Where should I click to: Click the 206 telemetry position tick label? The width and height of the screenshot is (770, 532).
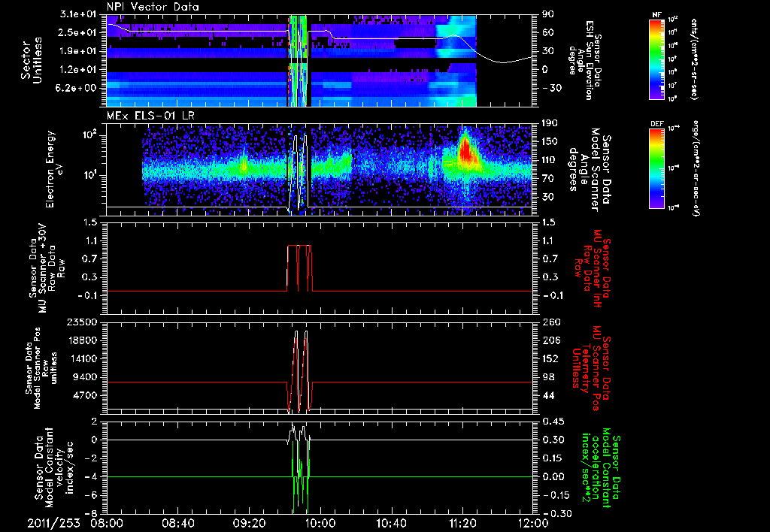(x=550, y=340)
